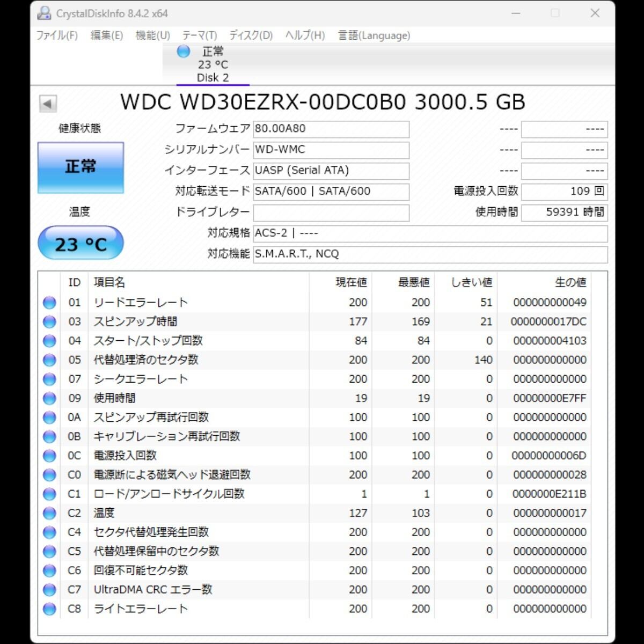Click status orb for キャリブレーション再試行回数 row
Screen dimensions: 644x644
49,437
